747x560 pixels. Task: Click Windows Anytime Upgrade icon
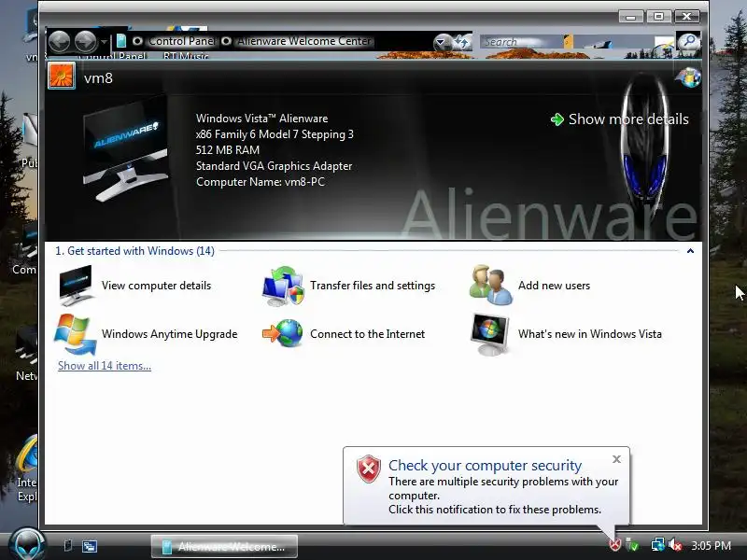(76, 334)
